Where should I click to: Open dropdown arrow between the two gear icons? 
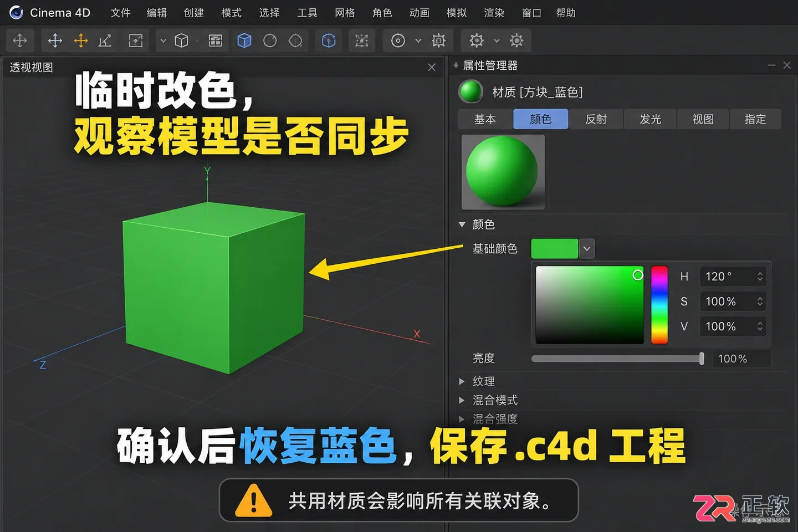[497, 41]
